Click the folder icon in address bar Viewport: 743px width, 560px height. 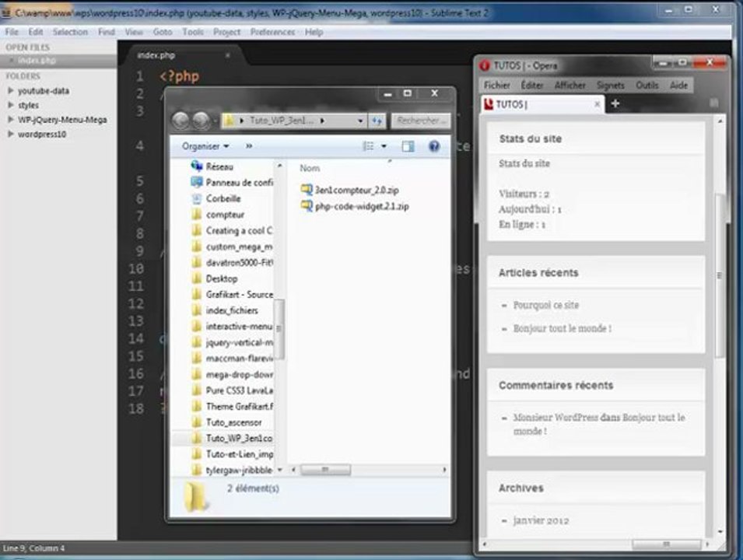pos(229,121)
